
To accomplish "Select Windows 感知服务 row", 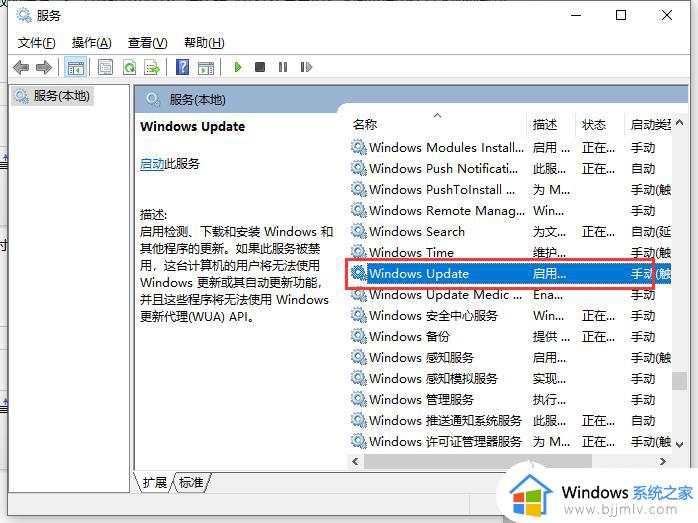I will click(511, 357).
